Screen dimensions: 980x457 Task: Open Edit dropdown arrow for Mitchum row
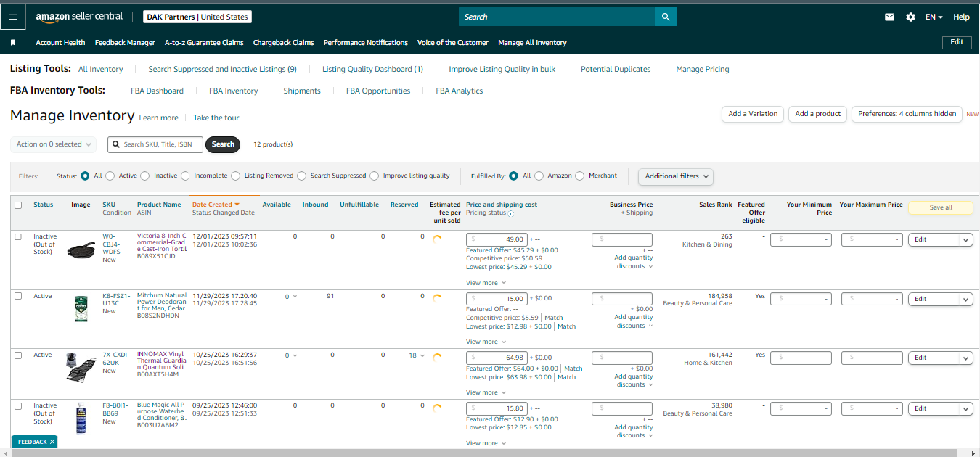coord(966,299)
